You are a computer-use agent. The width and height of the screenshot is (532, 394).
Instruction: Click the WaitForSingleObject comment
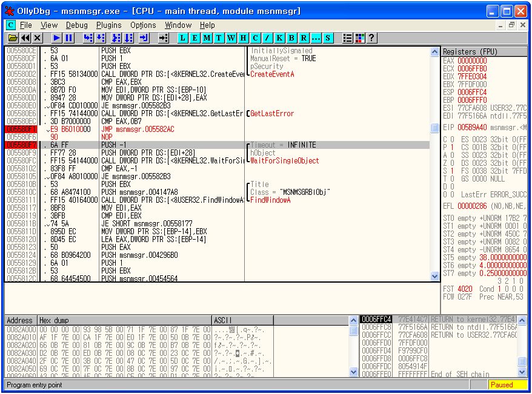tap(285, 160)
